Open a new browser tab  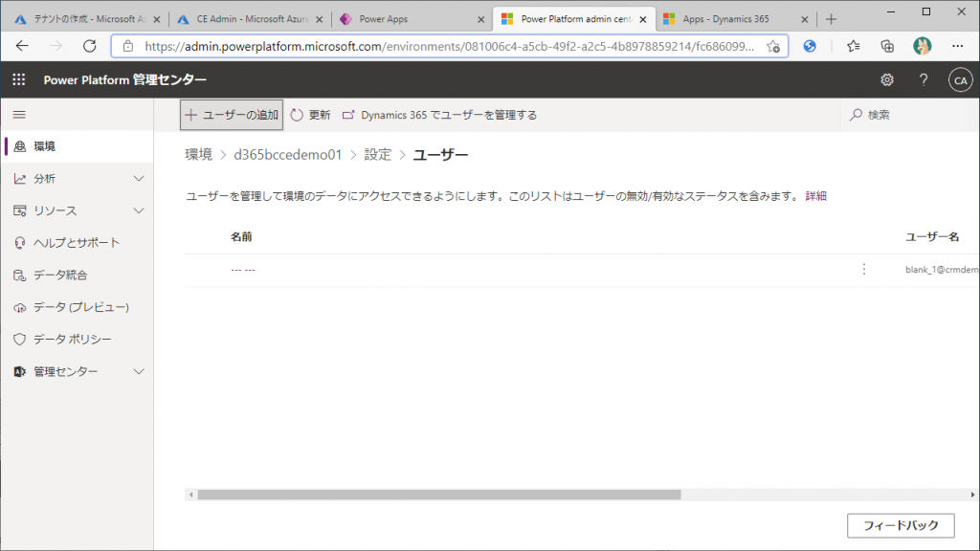831,19
